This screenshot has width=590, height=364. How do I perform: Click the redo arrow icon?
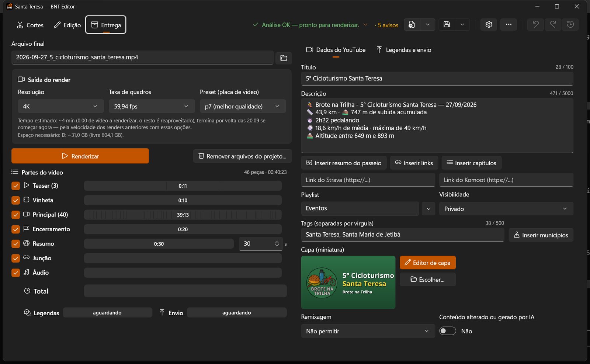[553, 25]
